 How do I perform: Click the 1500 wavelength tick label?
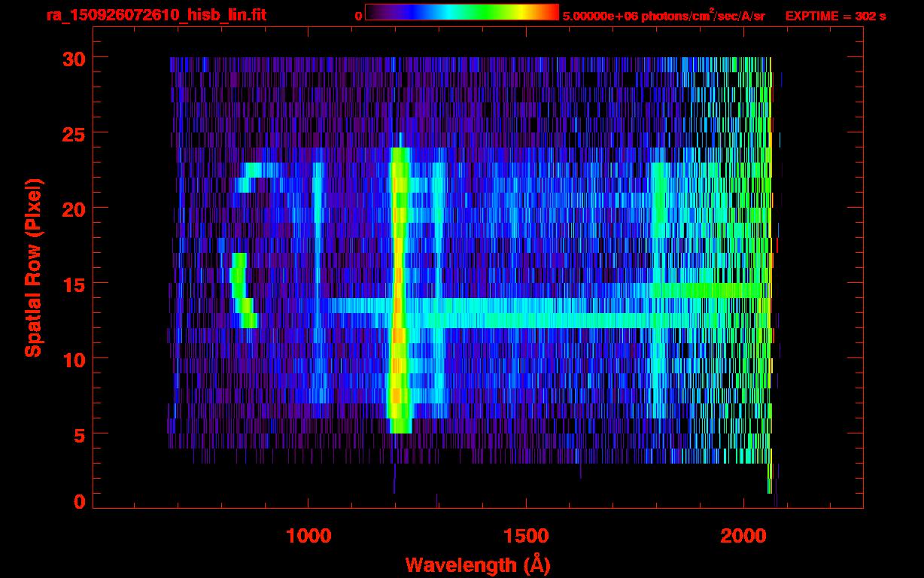click(x=525, y=536)
